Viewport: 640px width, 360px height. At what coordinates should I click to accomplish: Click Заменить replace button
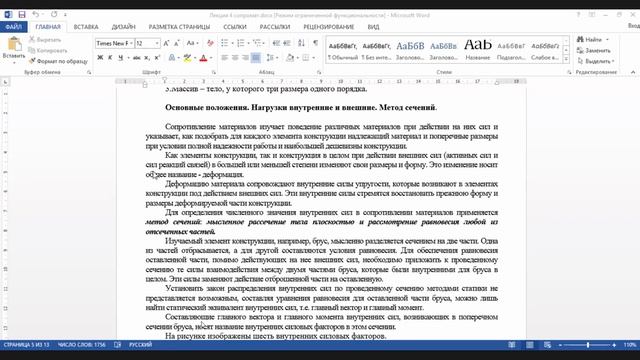(x=594, y=50)
